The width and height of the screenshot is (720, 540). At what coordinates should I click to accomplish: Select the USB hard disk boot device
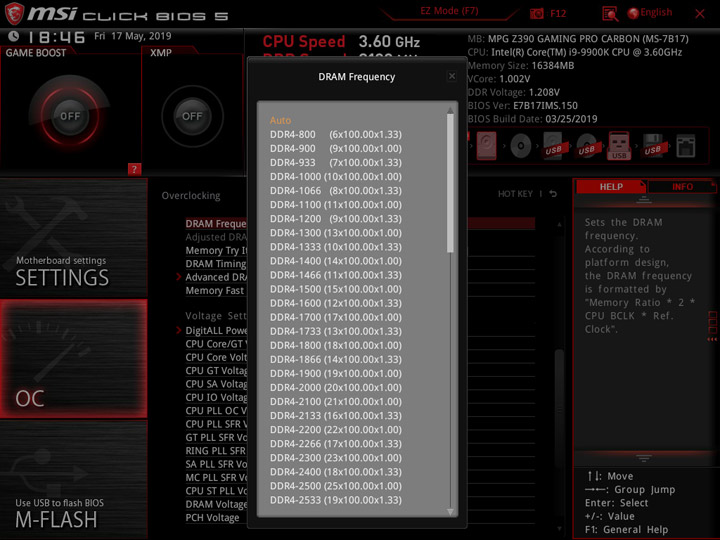pos(554,146)
